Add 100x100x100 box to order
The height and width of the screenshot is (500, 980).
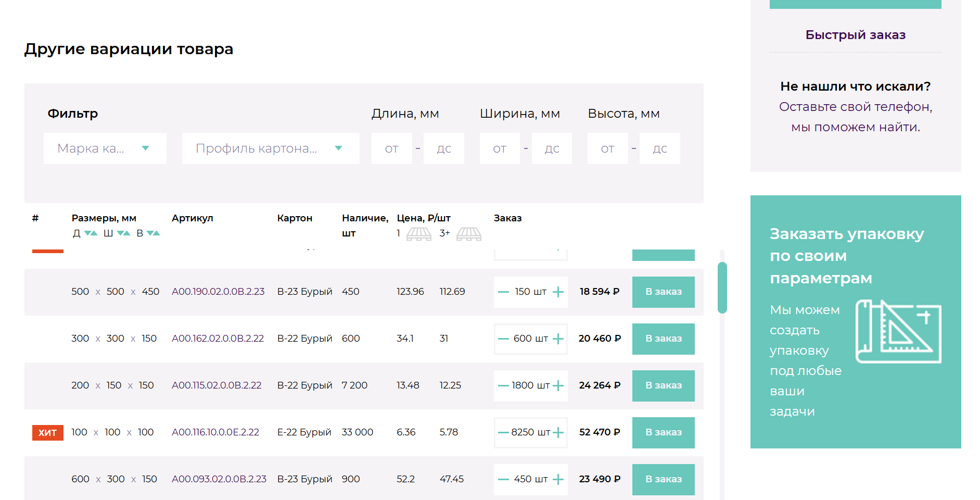point(663,432)
